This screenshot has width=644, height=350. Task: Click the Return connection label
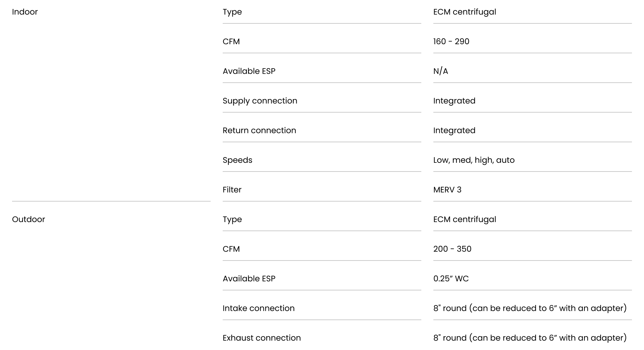(x=259, y=130)
